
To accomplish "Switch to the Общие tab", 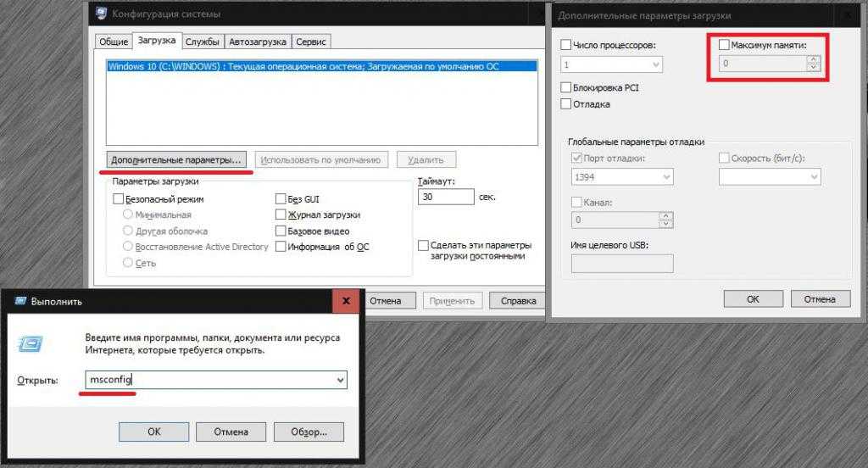I will pyautogui.click(x=114, y=42).
